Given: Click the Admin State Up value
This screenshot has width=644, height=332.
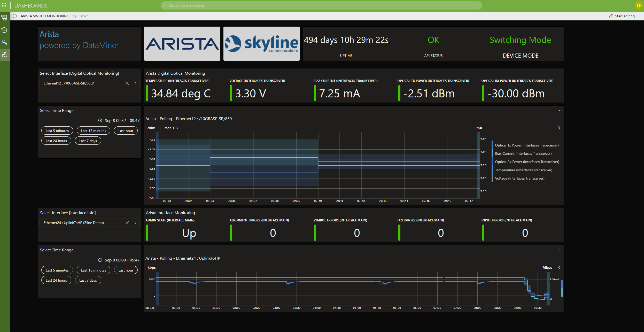Looking at the screenshot, I should coord(189,233).
